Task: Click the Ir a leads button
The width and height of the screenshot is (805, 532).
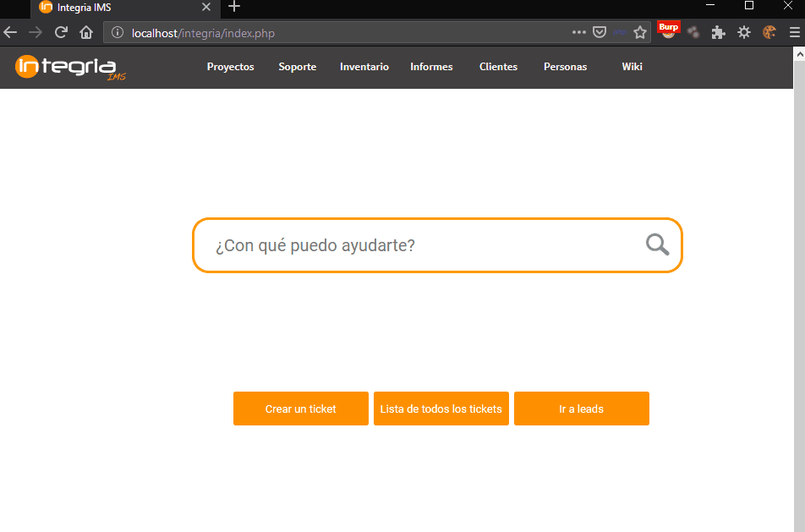Action: (581, 409)
